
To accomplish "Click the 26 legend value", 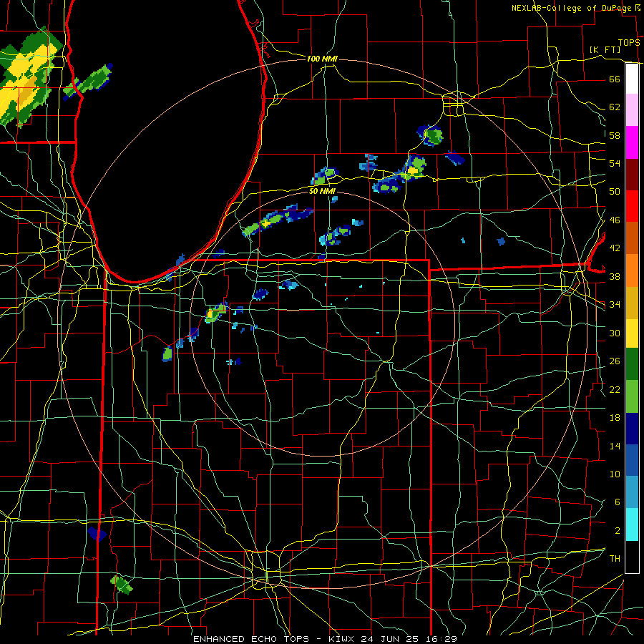I will point(615,361).
